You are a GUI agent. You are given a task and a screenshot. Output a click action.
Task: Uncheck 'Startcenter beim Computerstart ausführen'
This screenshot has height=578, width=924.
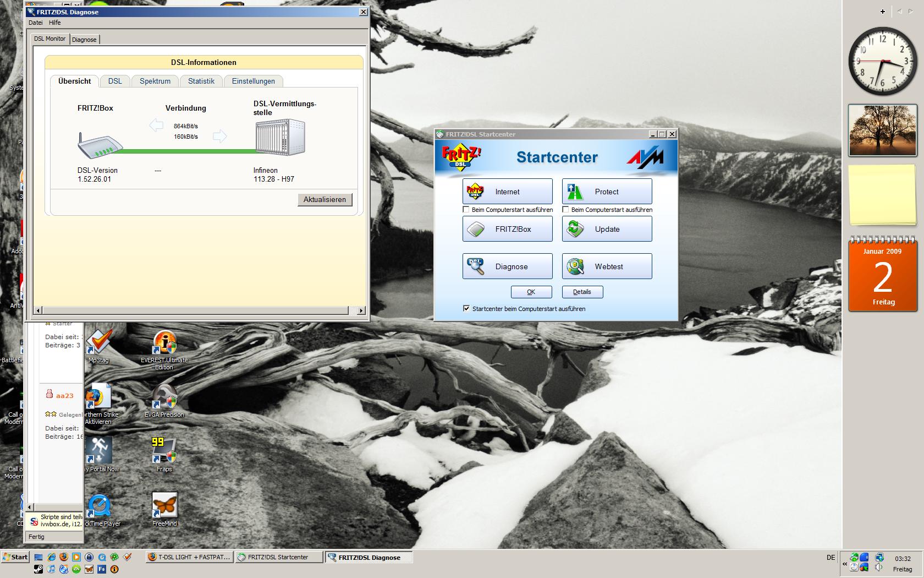[x=466, y=309]
